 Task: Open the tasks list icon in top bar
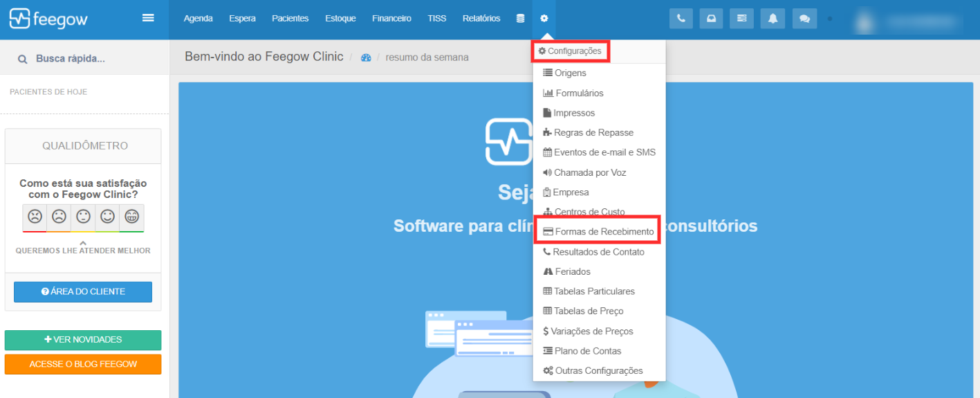coord(742,19)
